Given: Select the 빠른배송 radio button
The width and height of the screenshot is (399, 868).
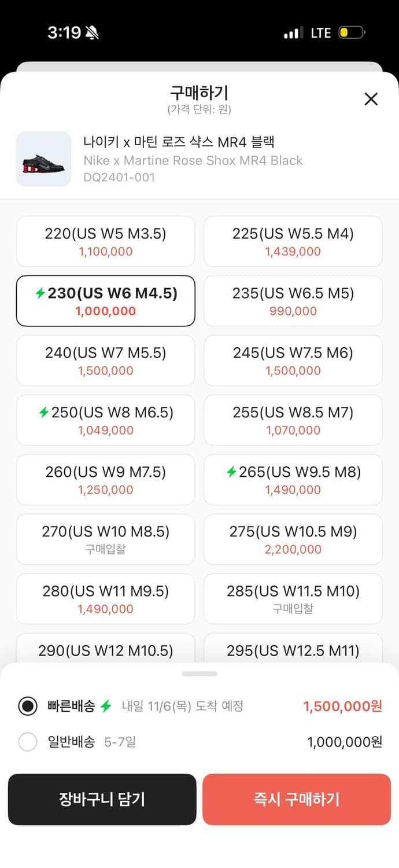Looking at the screenshot, I should (x=28, y=706).
